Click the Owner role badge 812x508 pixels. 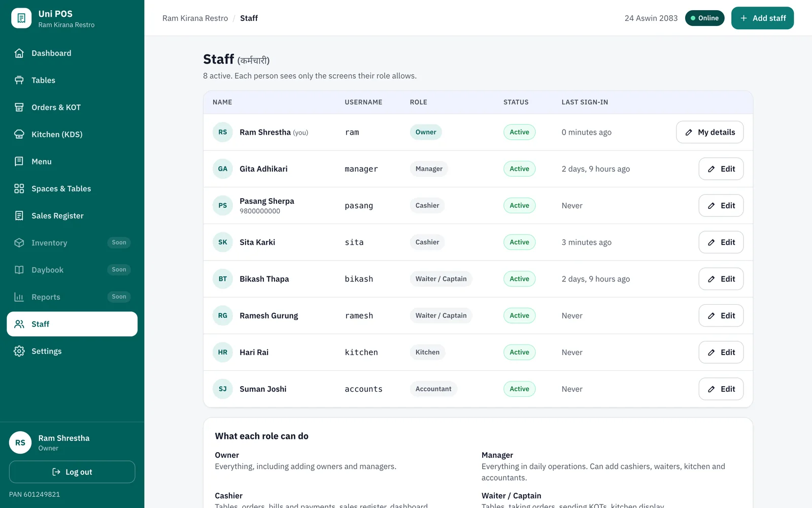[x=426, y=132]
